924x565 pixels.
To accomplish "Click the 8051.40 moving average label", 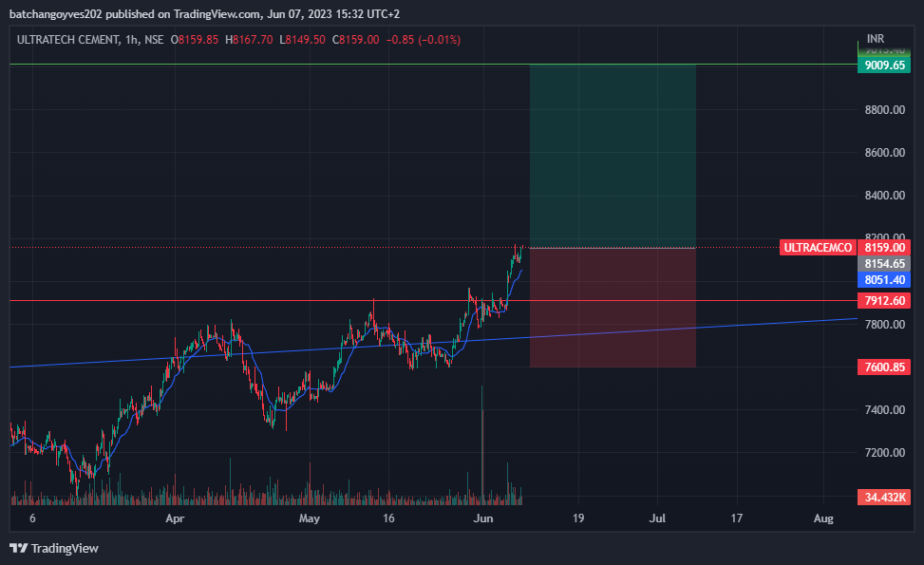I will click(884, 280).
